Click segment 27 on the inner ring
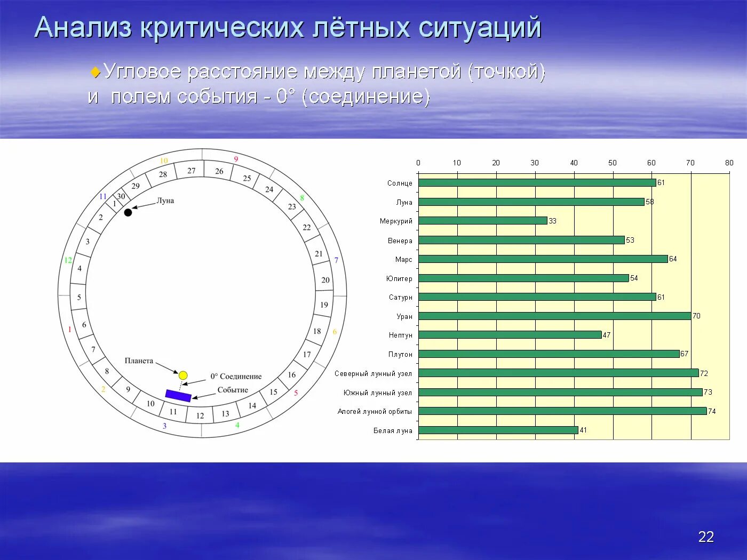The image size is (747, 560). (x=192, y=171)
